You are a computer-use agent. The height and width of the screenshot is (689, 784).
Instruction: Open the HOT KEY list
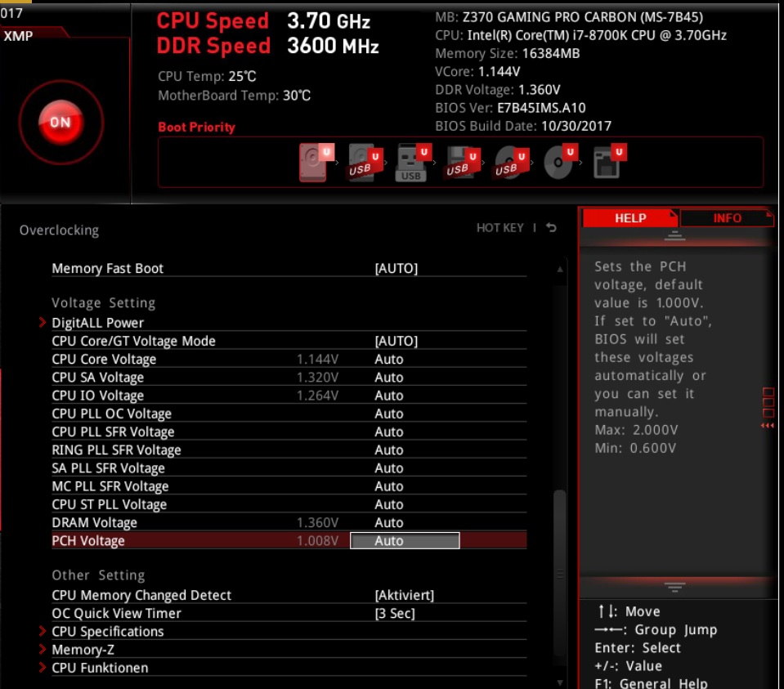[500, 228]
